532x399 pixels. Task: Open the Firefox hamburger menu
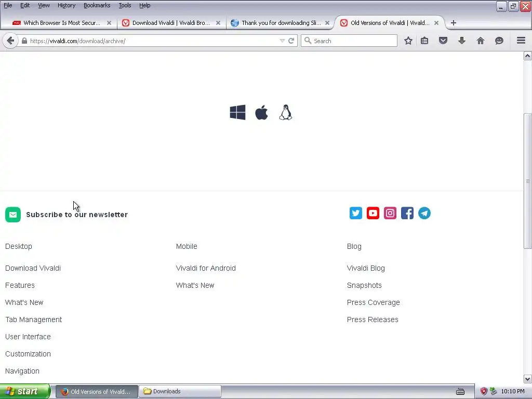521,41
